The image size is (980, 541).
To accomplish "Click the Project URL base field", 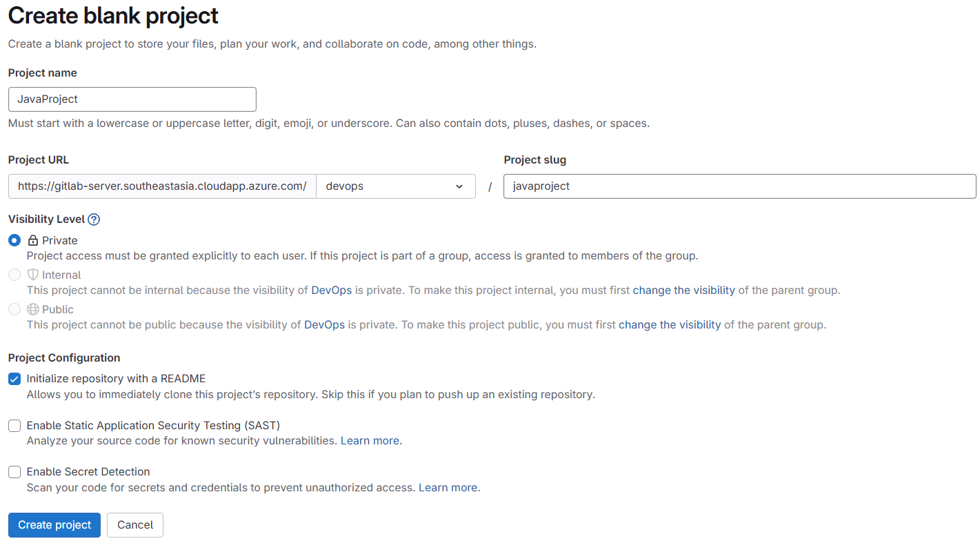I will click(x=161, y=186).
